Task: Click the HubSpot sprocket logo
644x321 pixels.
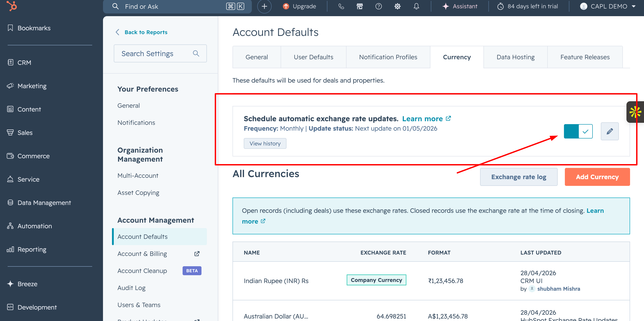Action: [11, 6]
